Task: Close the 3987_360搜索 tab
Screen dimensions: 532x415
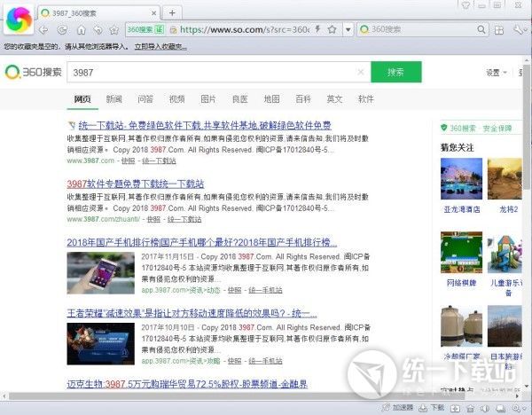Action: [153, 13]
